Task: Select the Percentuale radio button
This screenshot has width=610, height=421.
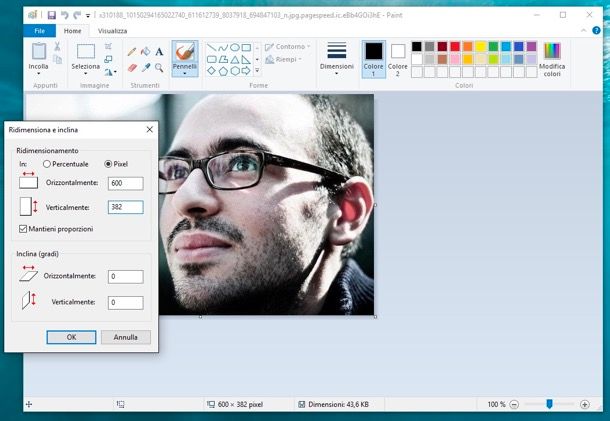Action: click(x=46, y=164)
